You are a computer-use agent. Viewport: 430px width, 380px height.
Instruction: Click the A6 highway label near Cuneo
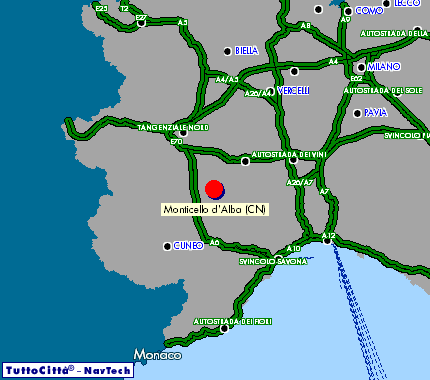tap(214, 243)
